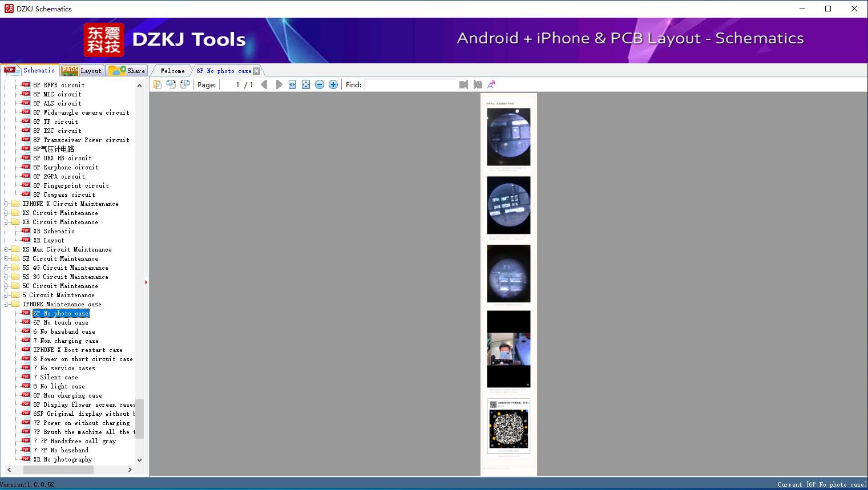Click the folder icon of 5C Circuit Maintenance

tap(15, 286)
